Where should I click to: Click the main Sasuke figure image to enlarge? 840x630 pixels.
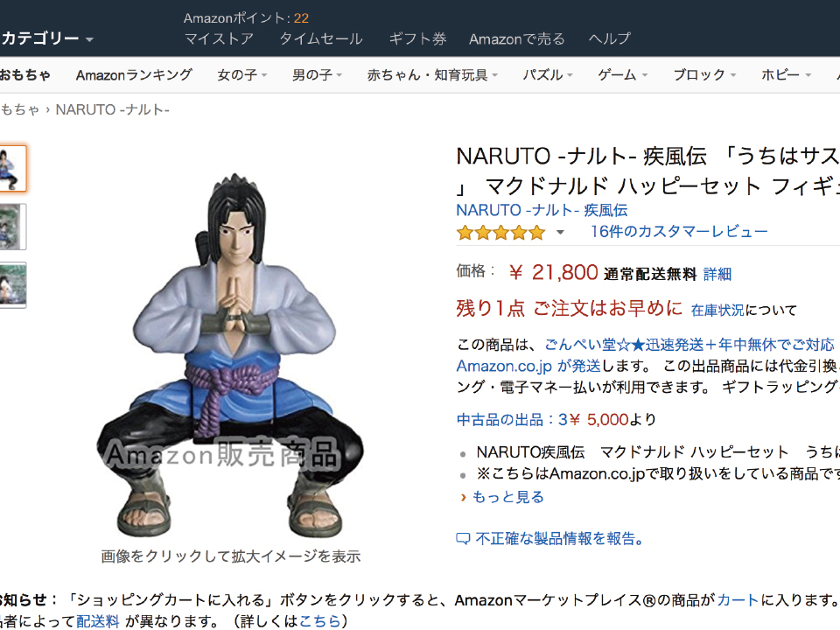(230, 354)
